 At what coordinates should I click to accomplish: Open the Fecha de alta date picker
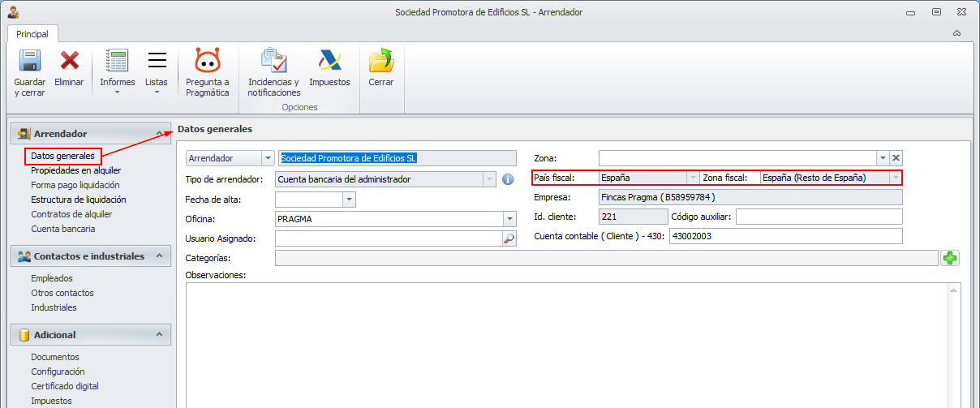click(x=349, y=200)
